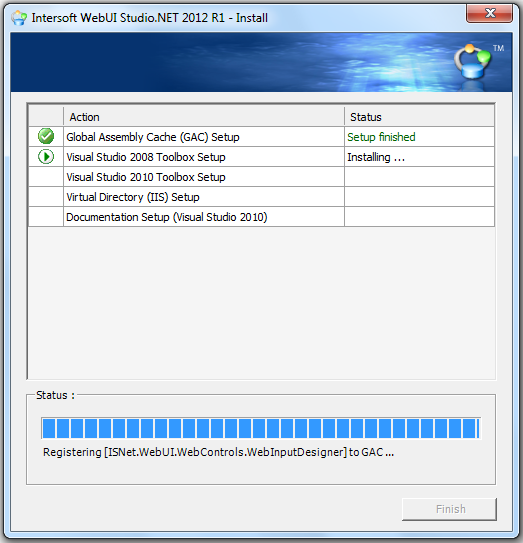Image resolution: width=523 pixels, height=543 pixels.
Task: Select the Documentation Setup (Visual Studio 2010) row
Action: pyautogui.click(x=262, y=217)
